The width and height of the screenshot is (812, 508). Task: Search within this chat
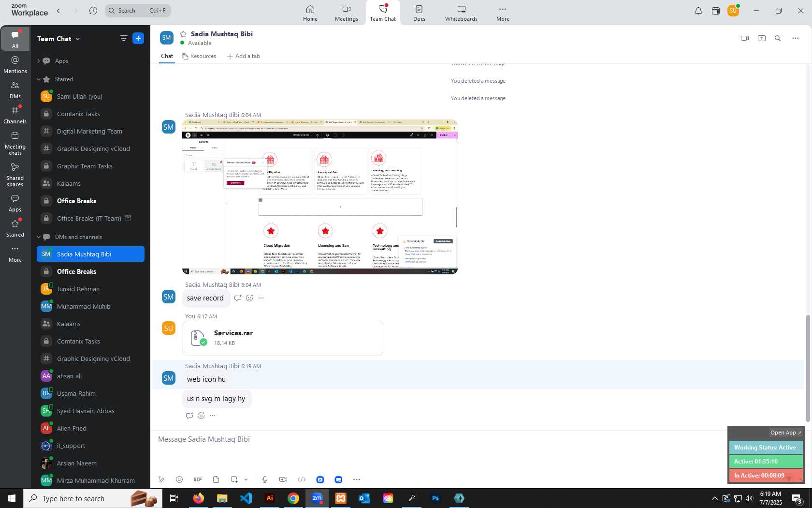coord(778,38)
